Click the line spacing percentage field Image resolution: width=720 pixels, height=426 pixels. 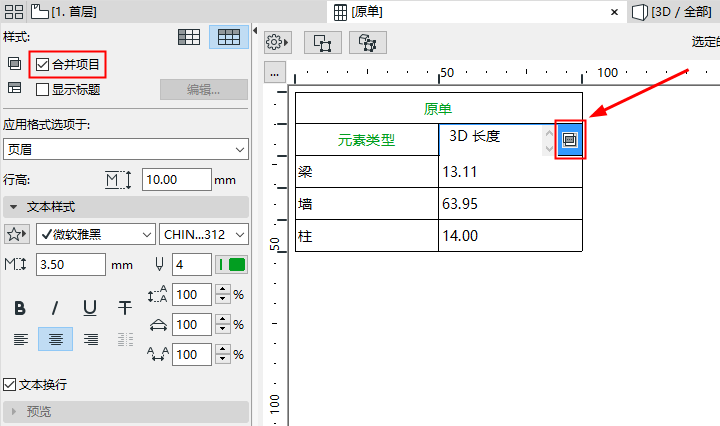coord(191,295)
